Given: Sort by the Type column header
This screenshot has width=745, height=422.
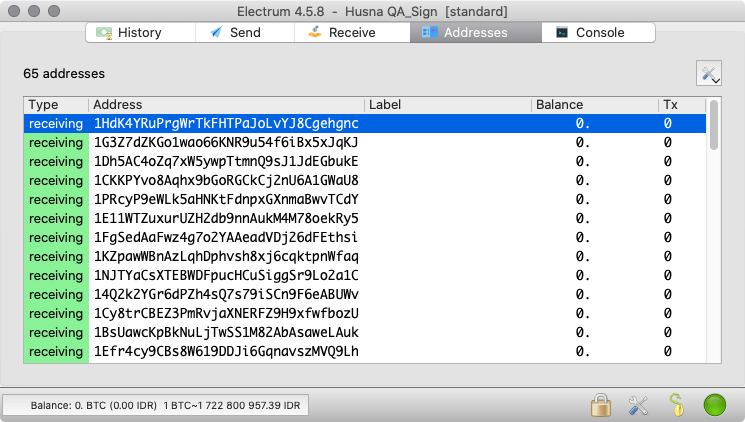Looking at the screenshot, I should tap(56, 105).
